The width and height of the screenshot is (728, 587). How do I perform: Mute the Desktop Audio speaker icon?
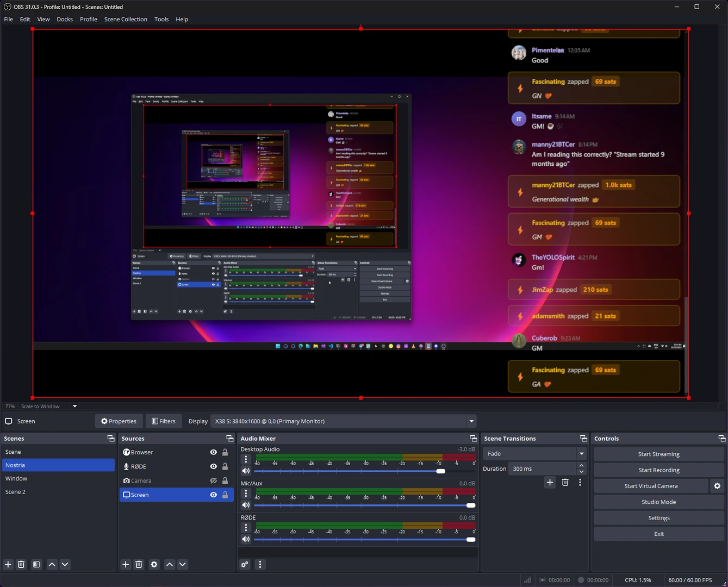(246, 471)
